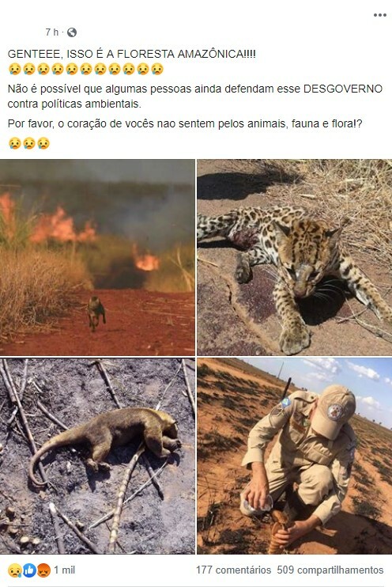Click the firefighter's cap in the photo
The height and width of the screenshot is (587, 392).
coord(334,411)
